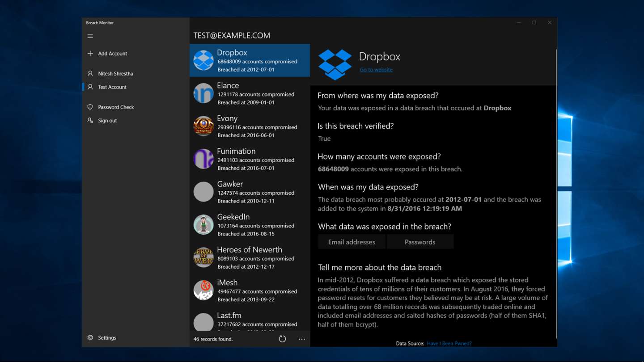This screenshot has width=644, height=362.
Task: Select the GeekedIn breach entry title
Action: coord(233,217)
